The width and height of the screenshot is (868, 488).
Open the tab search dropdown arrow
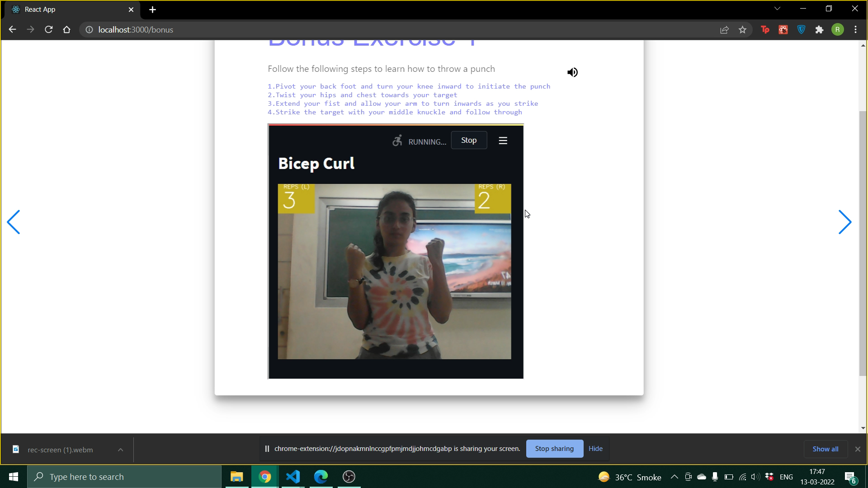coord(777,8)
